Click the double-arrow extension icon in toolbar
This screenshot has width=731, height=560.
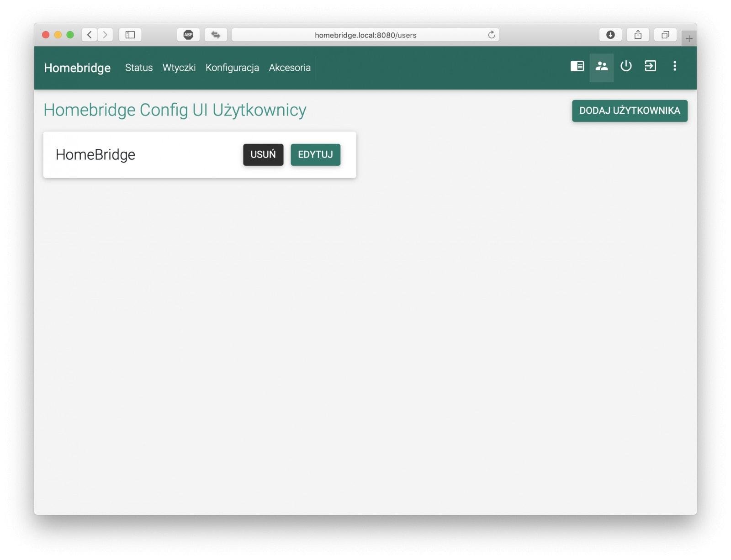(216, 35)
